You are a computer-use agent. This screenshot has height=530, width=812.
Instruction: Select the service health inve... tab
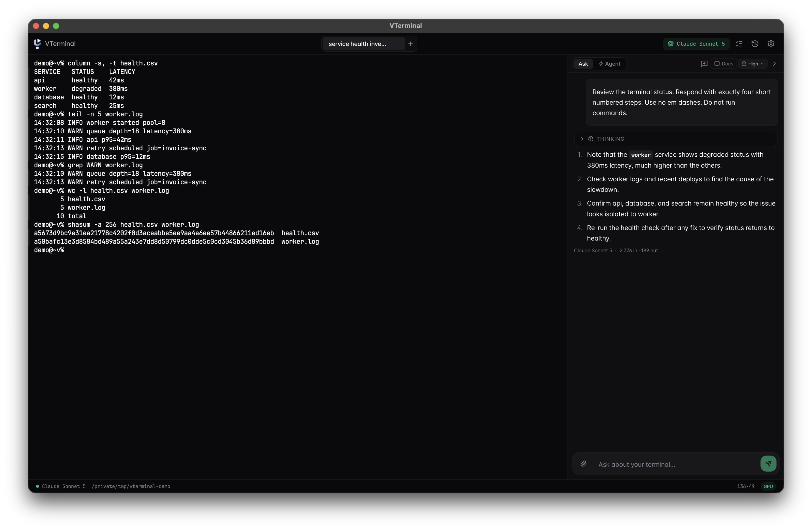[x=363, y=44]
